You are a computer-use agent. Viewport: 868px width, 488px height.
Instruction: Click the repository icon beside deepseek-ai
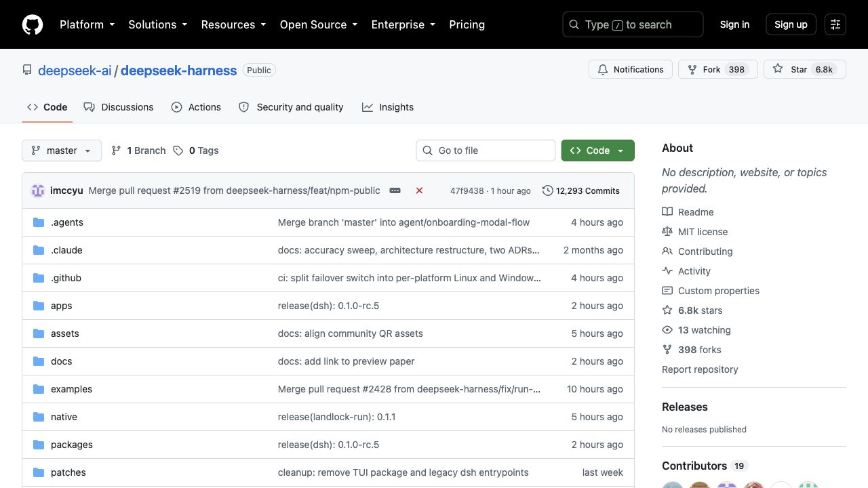point(27,70)
